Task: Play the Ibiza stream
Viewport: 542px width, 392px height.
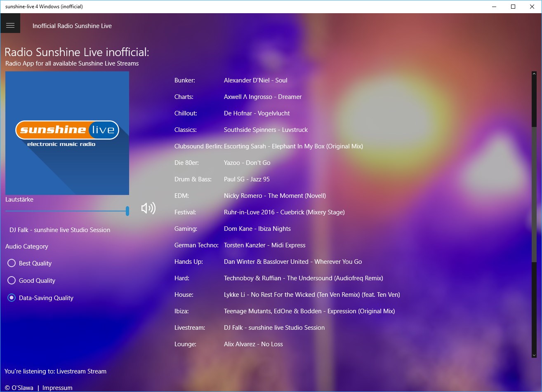Action: [x=181, y=311]
